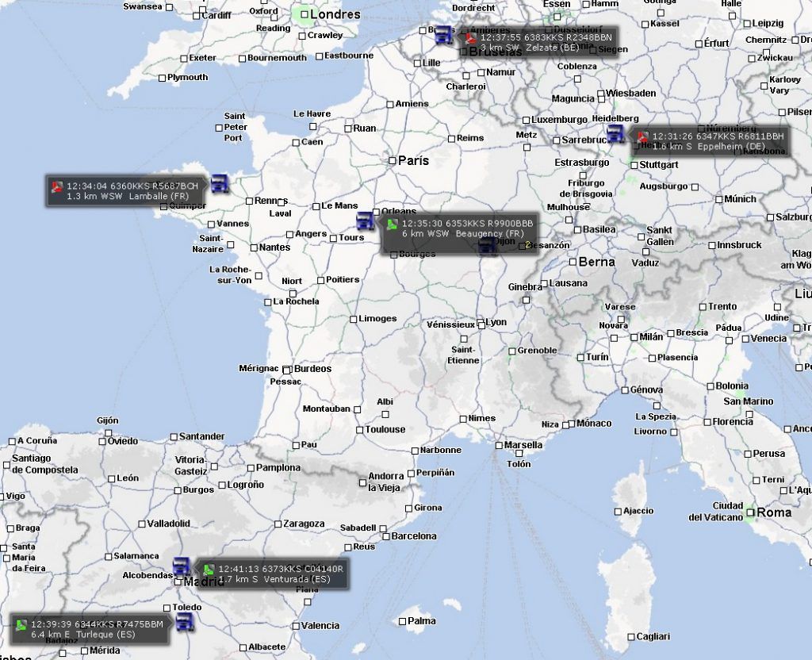Click the Berna city marker

pos(573,262)
